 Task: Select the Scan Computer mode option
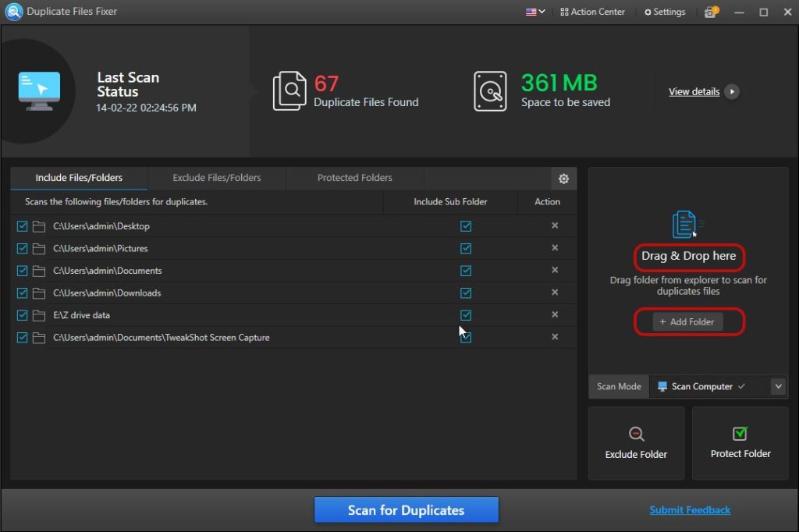coord(702,386)
